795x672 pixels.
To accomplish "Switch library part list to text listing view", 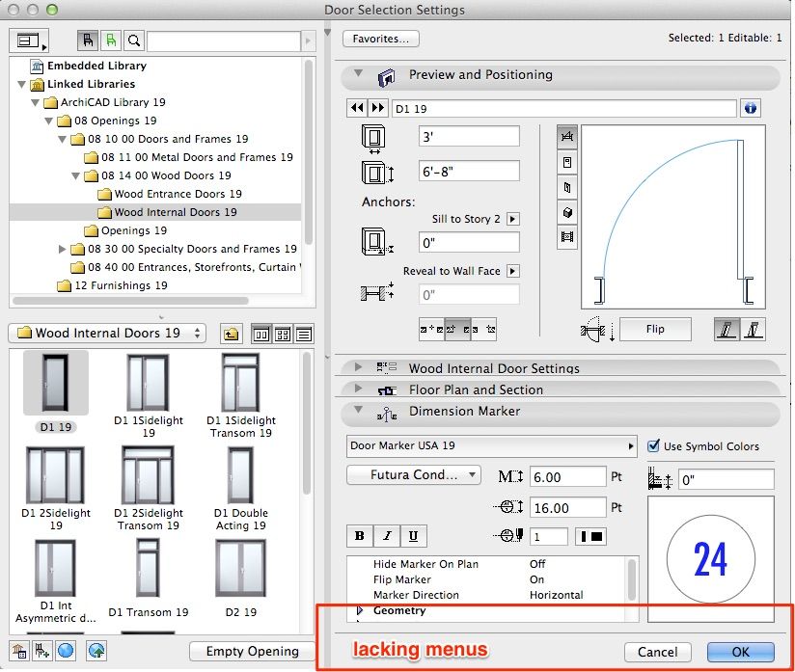I will coord(304,333).
